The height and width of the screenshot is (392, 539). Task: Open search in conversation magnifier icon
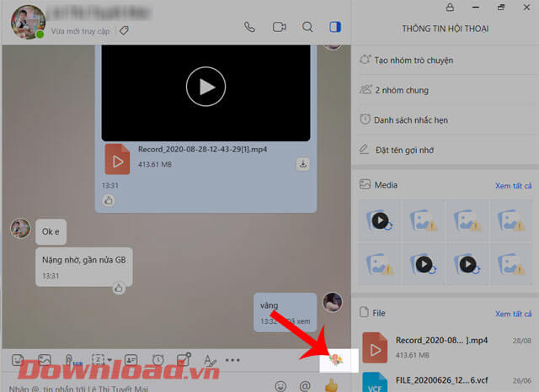307,27
